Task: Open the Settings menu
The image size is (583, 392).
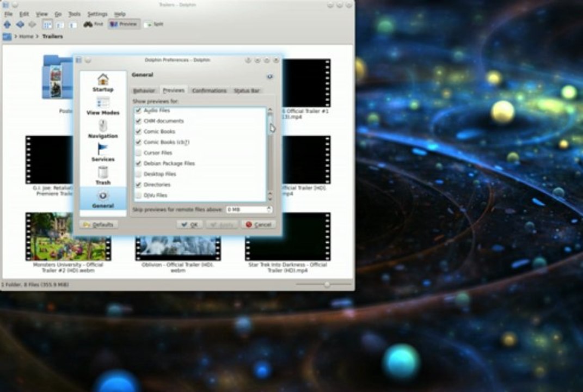Action: [97, 14]
